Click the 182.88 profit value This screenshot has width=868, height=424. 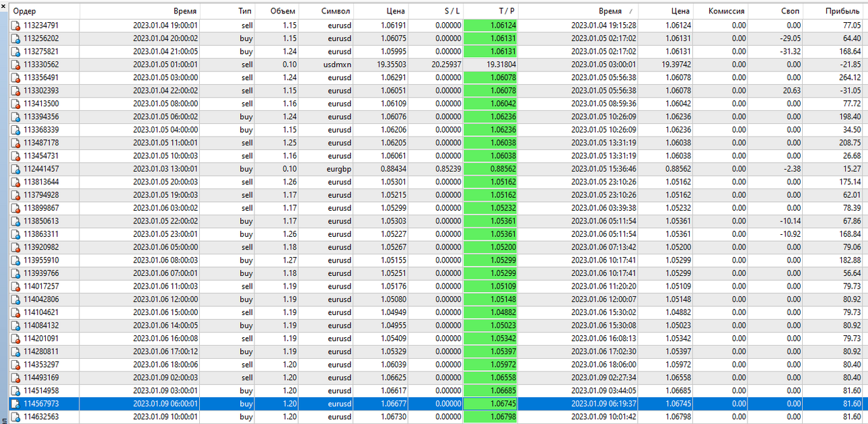click(850, 260)
